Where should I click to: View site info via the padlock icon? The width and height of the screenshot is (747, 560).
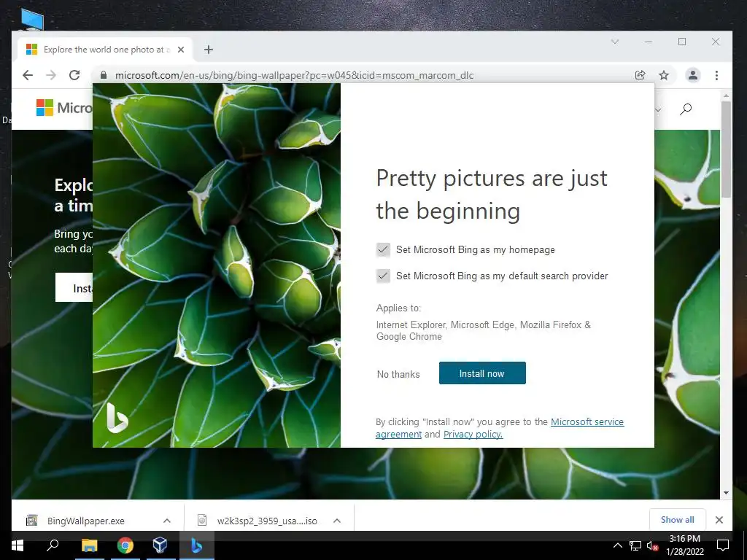coord(104,75)
